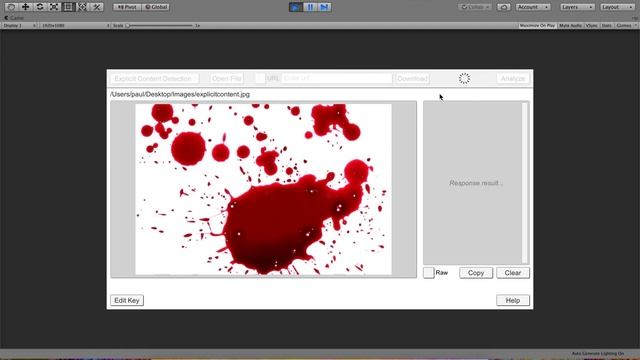This screenshot has height=360, width=640.
Task: Select the Game view tab
Action: click(14, 18)
